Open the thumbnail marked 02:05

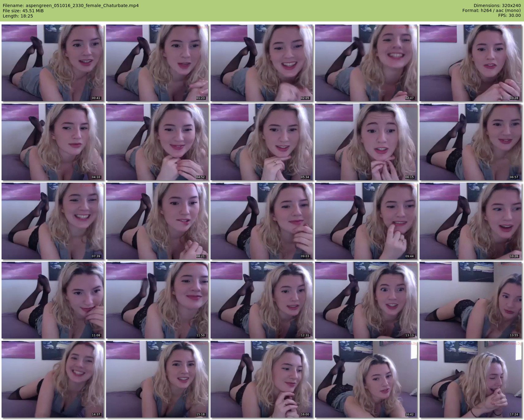click(261, 63)
